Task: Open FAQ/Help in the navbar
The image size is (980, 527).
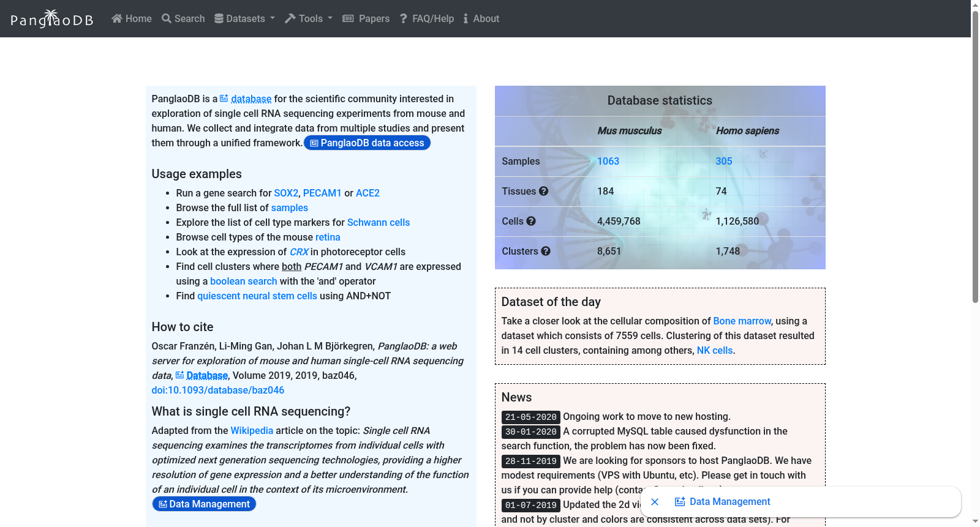Action: tap(427, 19)
